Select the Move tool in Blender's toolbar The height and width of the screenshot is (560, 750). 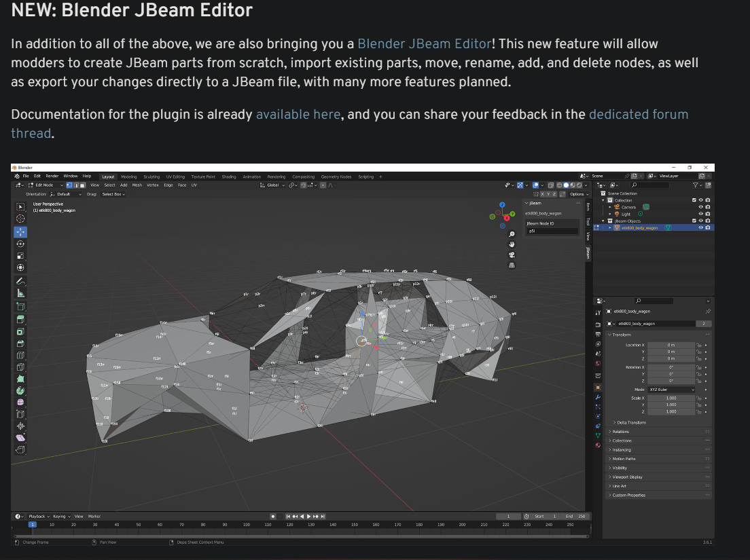(x=20, y=231)
